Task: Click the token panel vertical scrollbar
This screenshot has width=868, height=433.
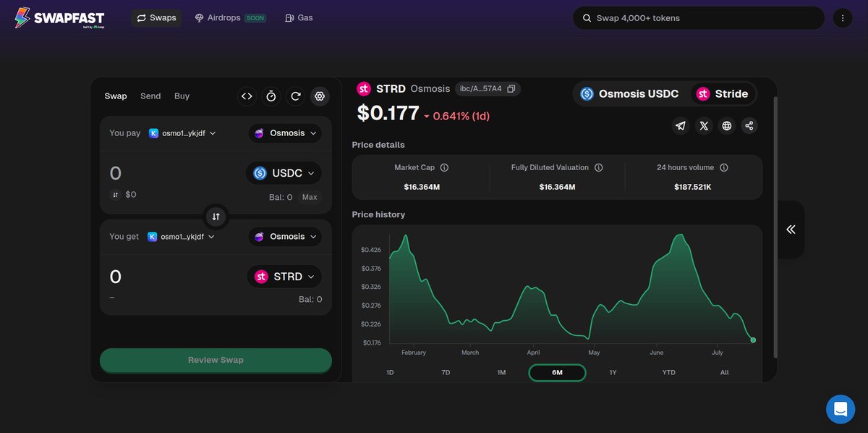Action: tap(776, 227)
